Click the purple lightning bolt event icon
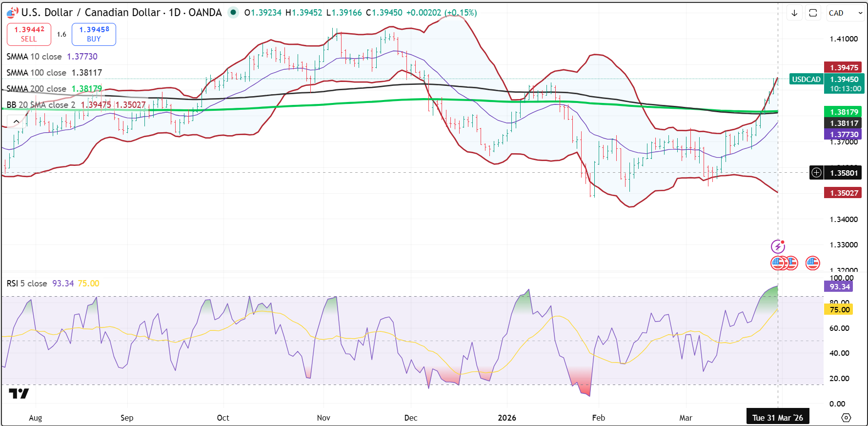This screenshot has width=868, height=426. [778, 246]
